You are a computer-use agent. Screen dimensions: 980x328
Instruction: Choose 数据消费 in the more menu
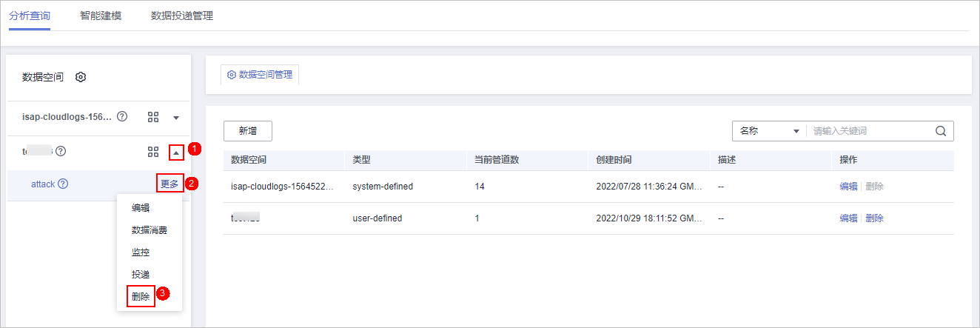[x=149, y=230]
